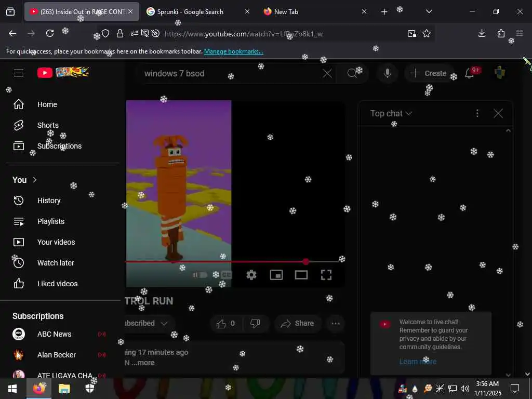The height and width of the screenshot is (399, 532).
Task: Open the Windows action center notifications
Action: click(515, 389)
